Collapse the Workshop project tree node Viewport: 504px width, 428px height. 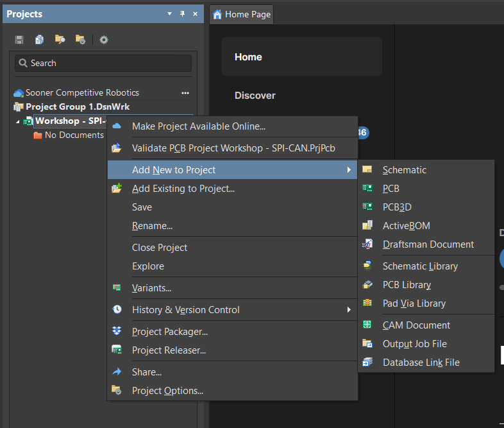coord(18,121)
